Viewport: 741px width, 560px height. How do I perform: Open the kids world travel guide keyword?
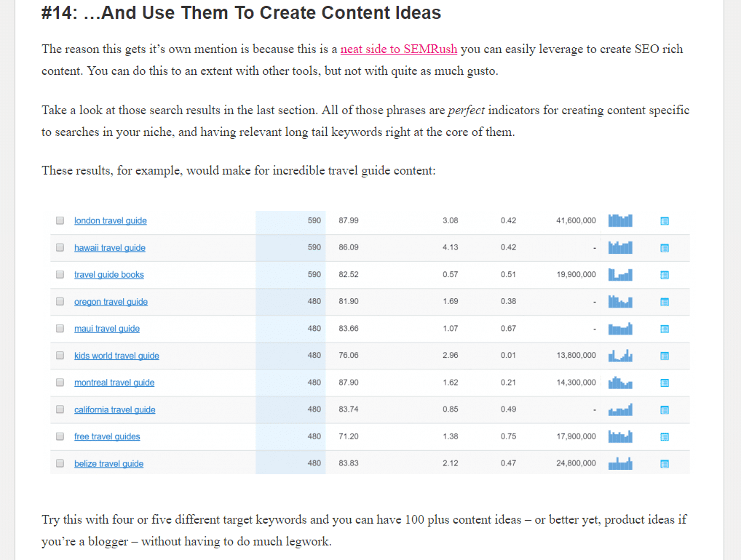click(x=116, y=356)
